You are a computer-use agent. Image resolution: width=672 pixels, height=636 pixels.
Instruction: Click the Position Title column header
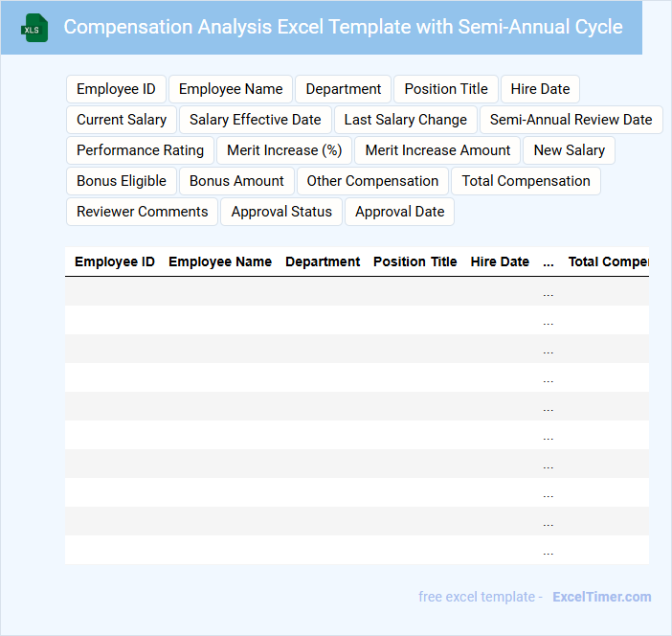[414, 261]
